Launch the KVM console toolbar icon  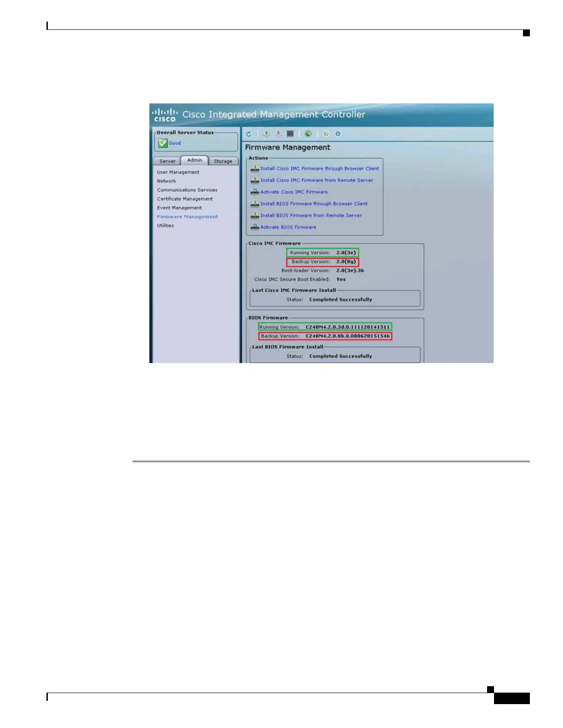290,134
